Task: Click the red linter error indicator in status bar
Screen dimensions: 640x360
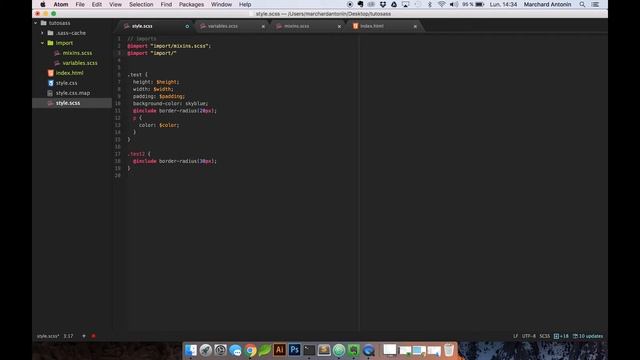Action: click(93, 336)
